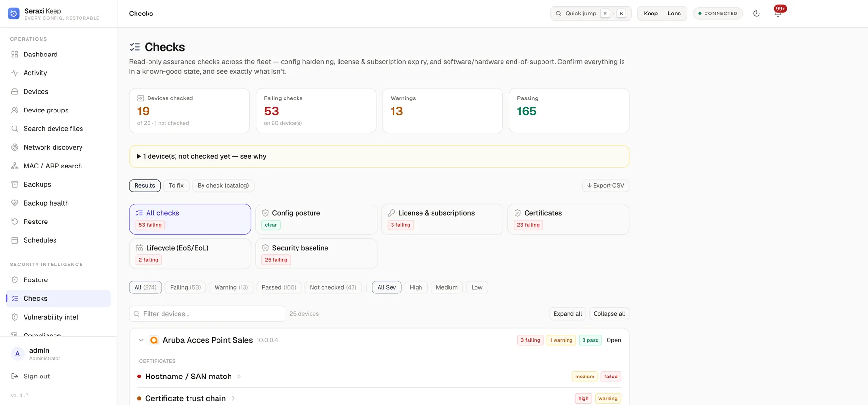Viewport: 868px width, 405px height.
Task: Select the Lifecycle (EoS/EoL) category
Action: click(x=190, y=254)
